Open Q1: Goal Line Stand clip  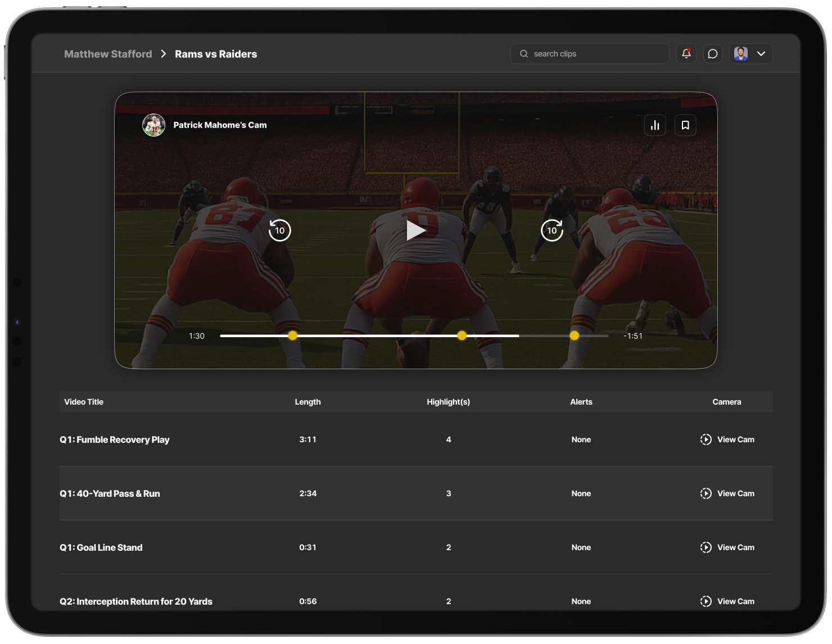click(101, 547)
